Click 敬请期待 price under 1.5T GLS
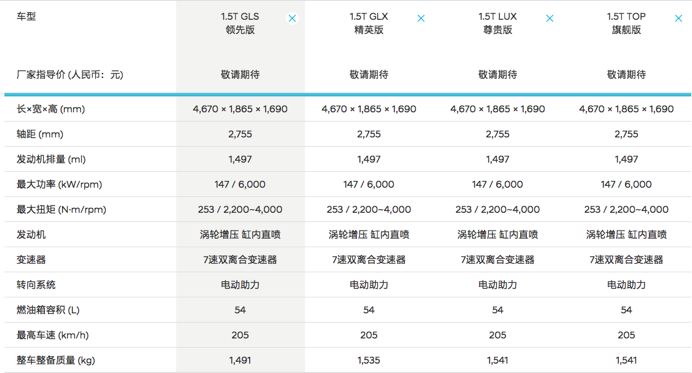This screenshot has width=692, height=373. click(x=240, y=75)
